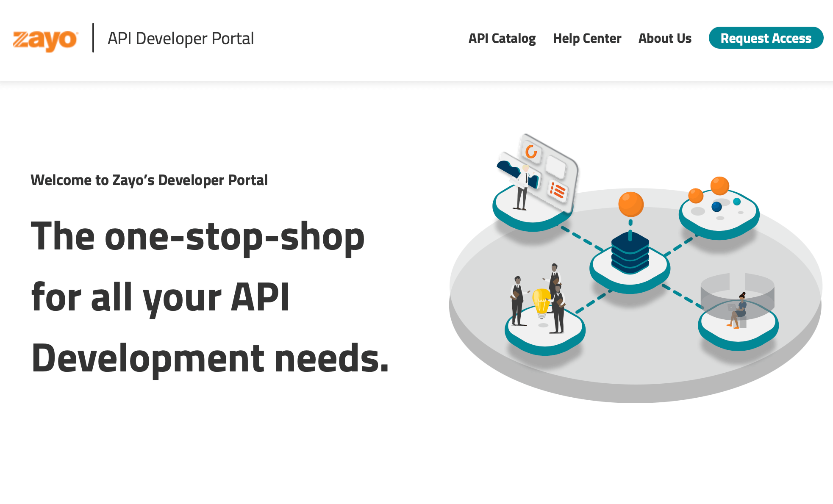This screenshot has width=833, height=504.
Task: Click the API Developer Portal header link
Action: coord(180,39)
